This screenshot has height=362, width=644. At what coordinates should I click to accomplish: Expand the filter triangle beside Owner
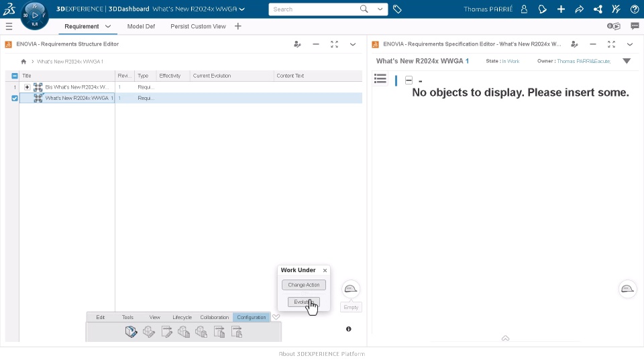point(627,61)
